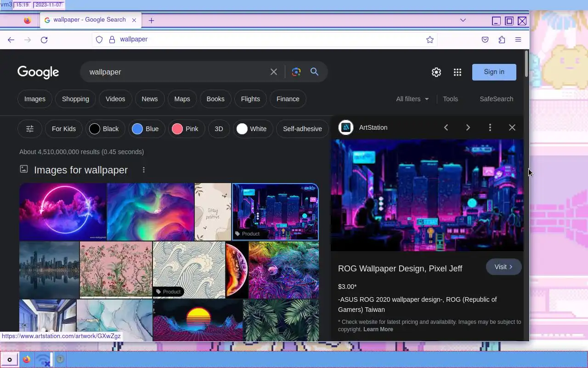Open the Pocket save icon
This screenshot has width=588, height=368.
(485, 40)
